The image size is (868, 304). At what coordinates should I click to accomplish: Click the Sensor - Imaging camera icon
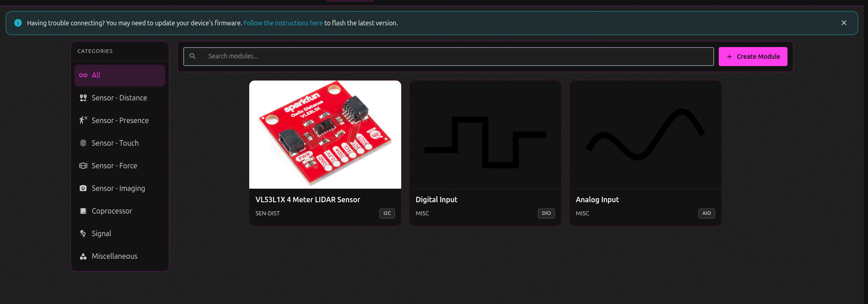83,188
